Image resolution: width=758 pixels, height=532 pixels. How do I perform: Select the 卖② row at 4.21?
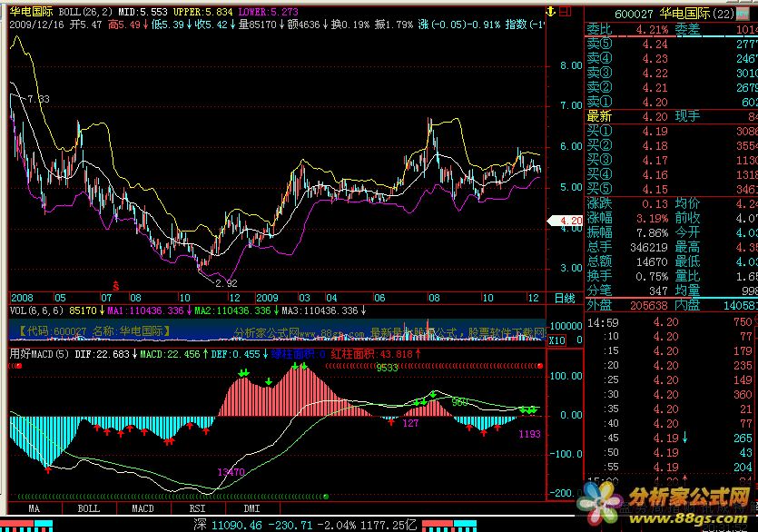coord(672,87)
